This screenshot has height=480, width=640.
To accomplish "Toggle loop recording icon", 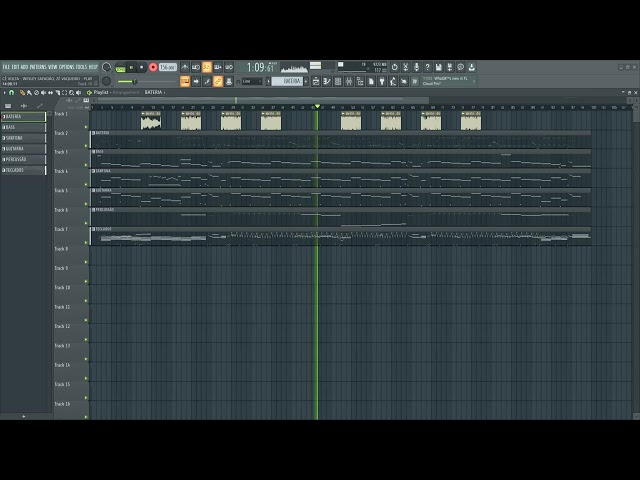I will (x=229, y=67).
